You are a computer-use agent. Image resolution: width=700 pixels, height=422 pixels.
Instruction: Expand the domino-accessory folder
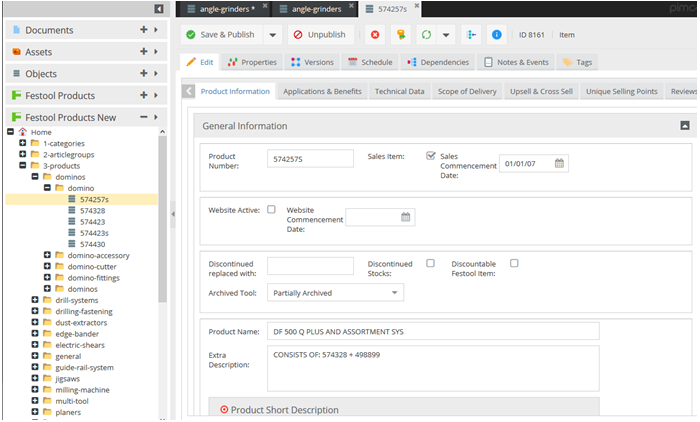47,255
